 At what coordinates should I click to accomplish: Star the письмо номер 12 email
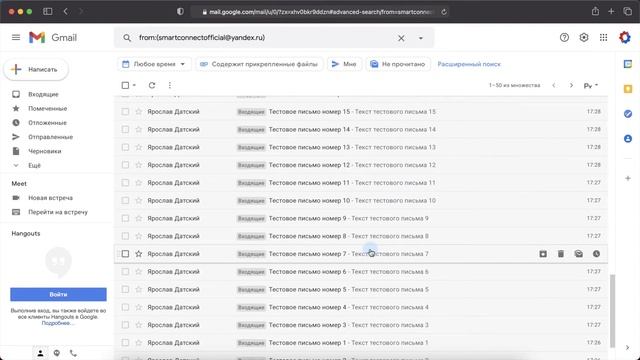[x=139, y=165]
